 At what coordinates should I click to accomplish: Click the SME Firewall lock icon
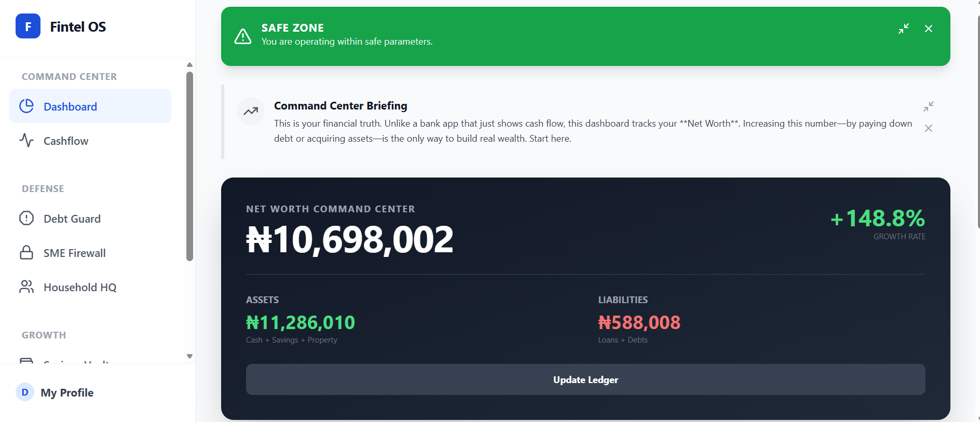(26, 253)
